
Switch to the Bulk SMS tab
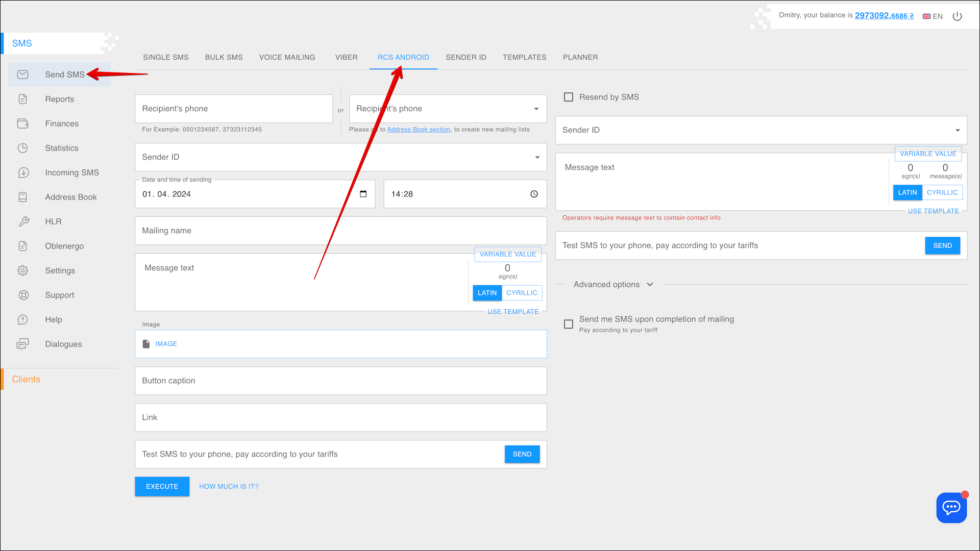tap(224, 57)
